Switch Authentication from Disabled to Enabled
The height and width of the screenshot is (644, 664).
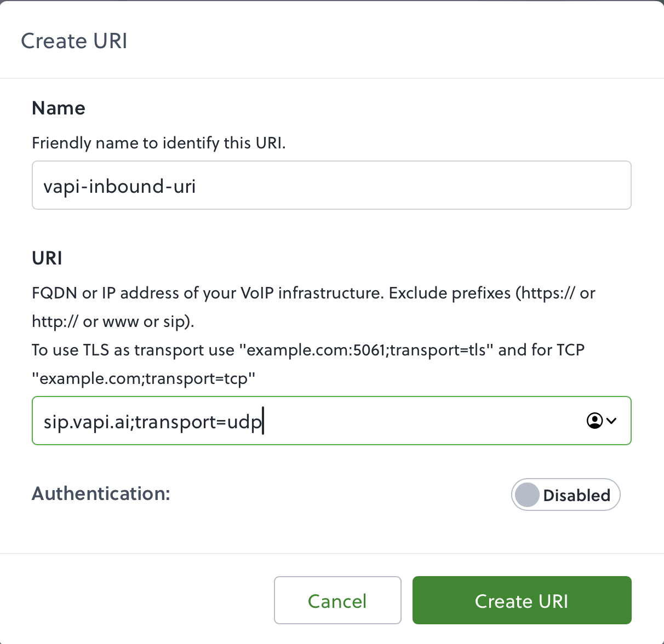[565, 495]
